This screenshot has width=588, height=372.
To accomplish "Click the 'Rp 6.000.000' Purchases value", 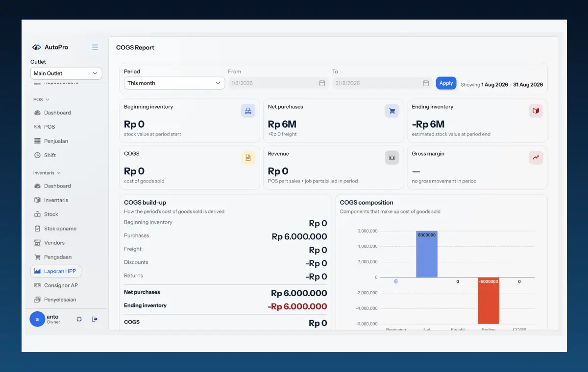I will (x=299, y=237).
